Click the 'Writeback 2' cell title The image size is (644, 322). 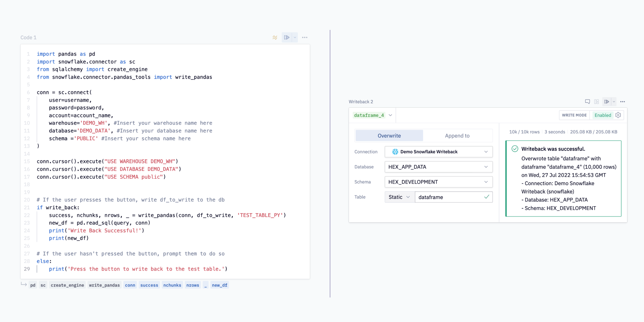361,102
